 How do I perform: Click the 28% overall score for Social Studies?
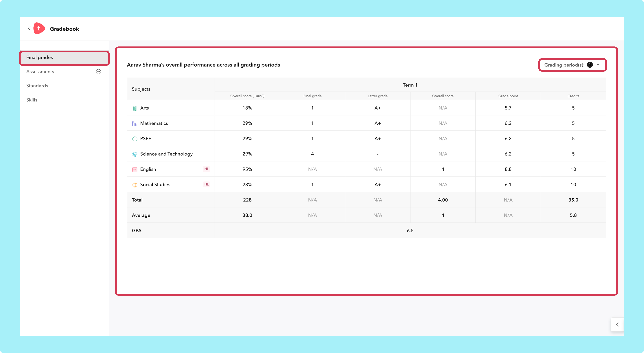247,184
